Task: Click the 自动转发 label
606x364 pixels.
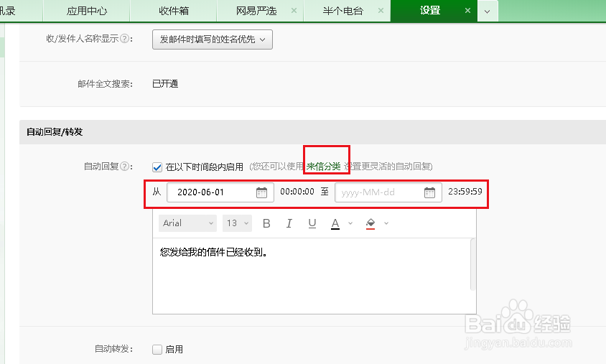Action: click(x=114, y=349)
